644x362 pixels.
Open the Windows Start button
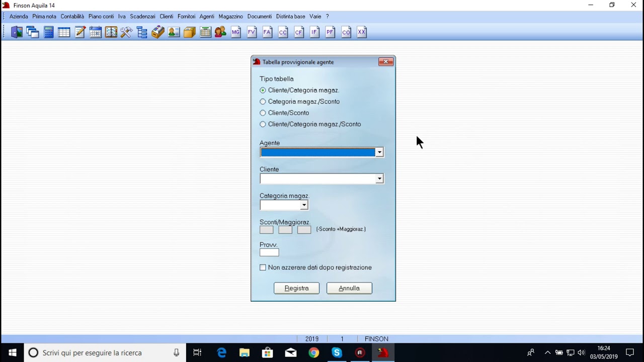(12, 353)
